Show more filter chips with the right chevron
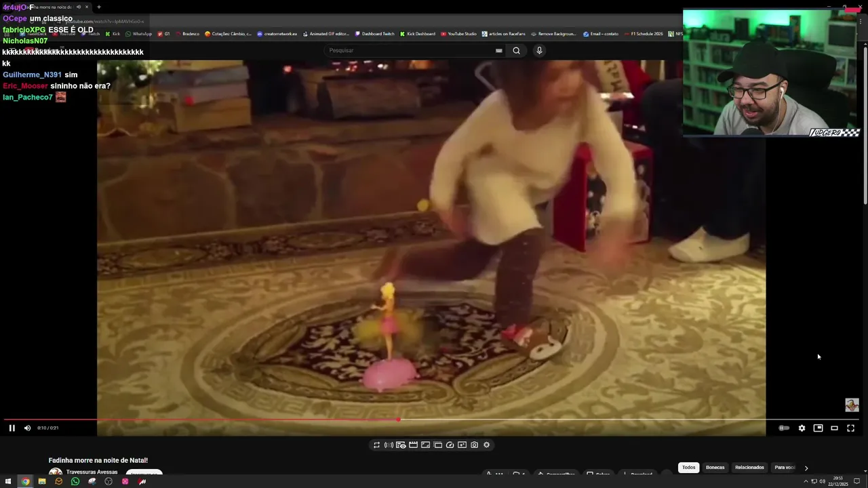 (806, 468)
